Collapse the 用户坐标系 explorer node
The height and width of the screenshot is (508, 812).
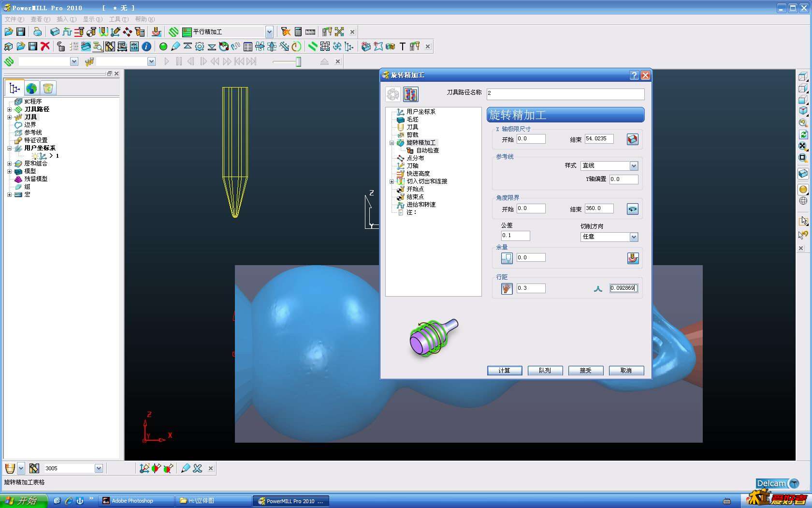click(9, 148)
